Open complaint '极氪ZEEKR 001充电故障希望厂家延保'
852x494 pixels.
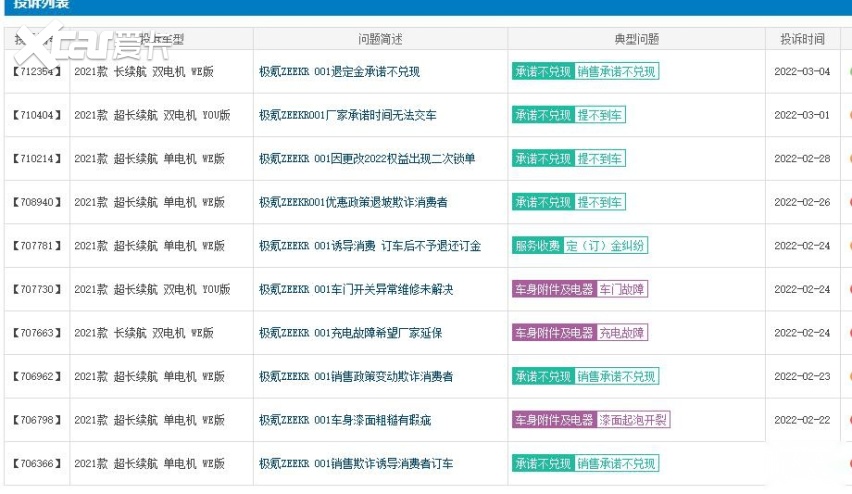click(x=350, y=333)
